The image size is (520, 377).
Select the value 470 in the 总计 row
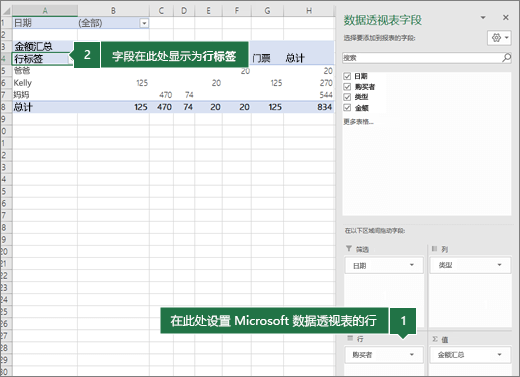(x=161, y=107)
